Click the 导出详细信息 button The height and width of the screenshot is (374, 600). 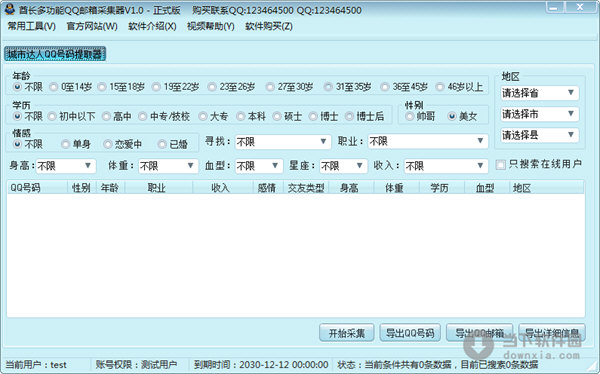(552, 333)
